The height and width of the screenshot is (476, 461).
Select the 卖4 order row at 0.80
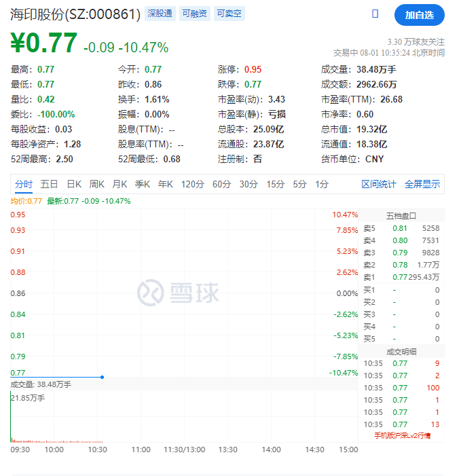click(401, 240)
